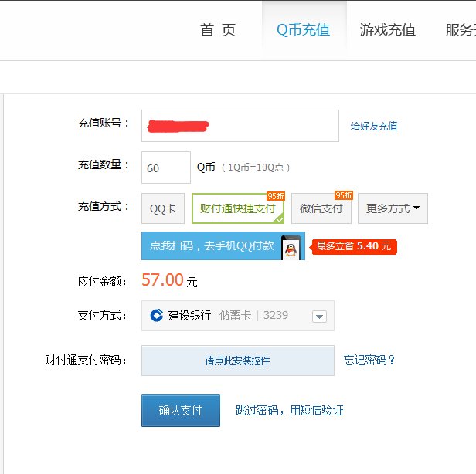The image size is (476, 474).
Task: Click 请点此安装控件 password field
Action: click(238, 361)
